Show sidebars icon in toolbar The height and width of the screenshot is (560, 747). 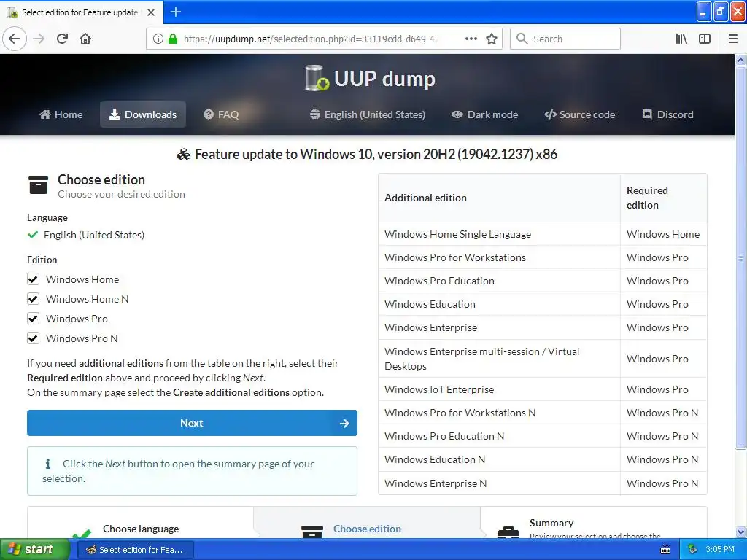pos(705,39)
